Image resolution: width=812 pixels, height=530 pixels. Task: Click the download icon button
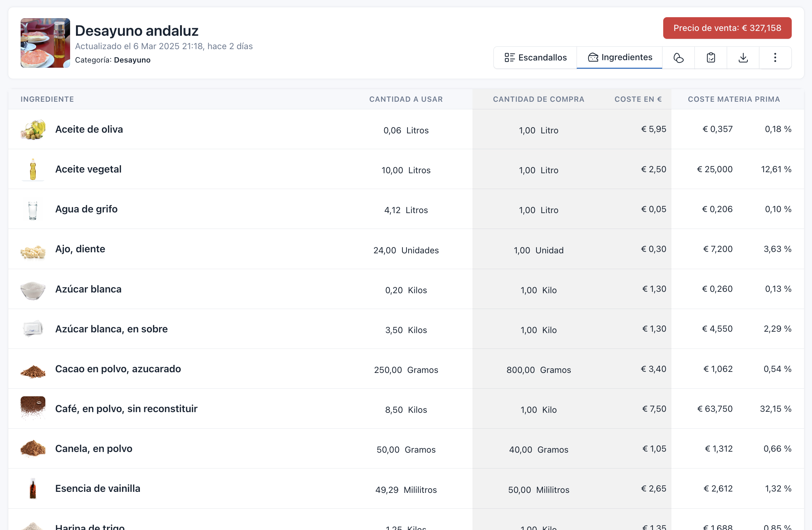click(x=743, y=57)
